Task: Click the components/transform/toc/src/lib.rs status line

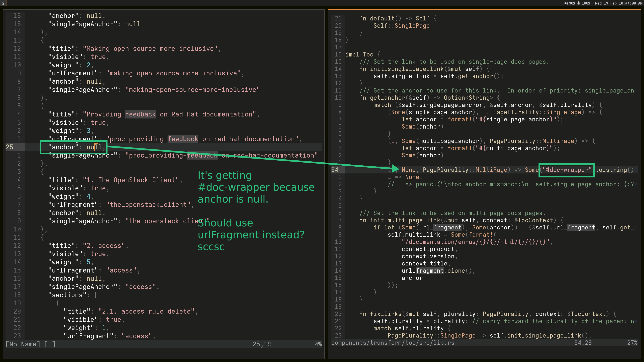Action: pyautogui.click(x=392, y=343)
